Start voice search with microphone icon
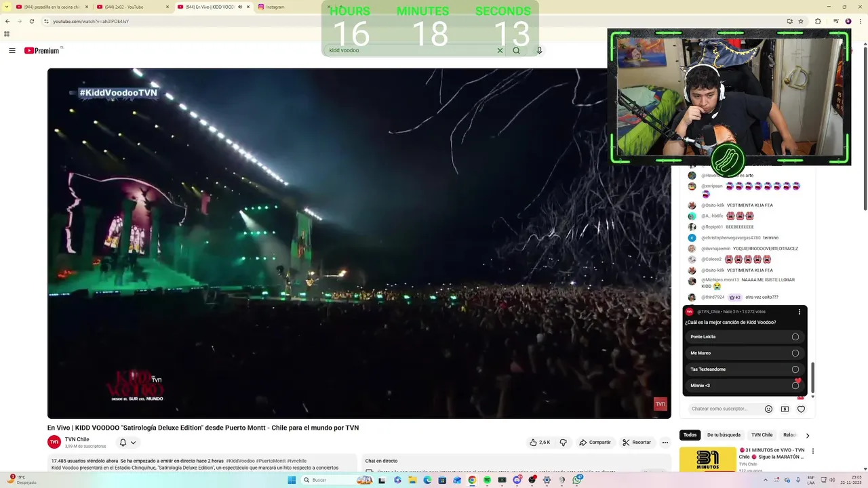868x488 pixels. (x=539, y=50)
